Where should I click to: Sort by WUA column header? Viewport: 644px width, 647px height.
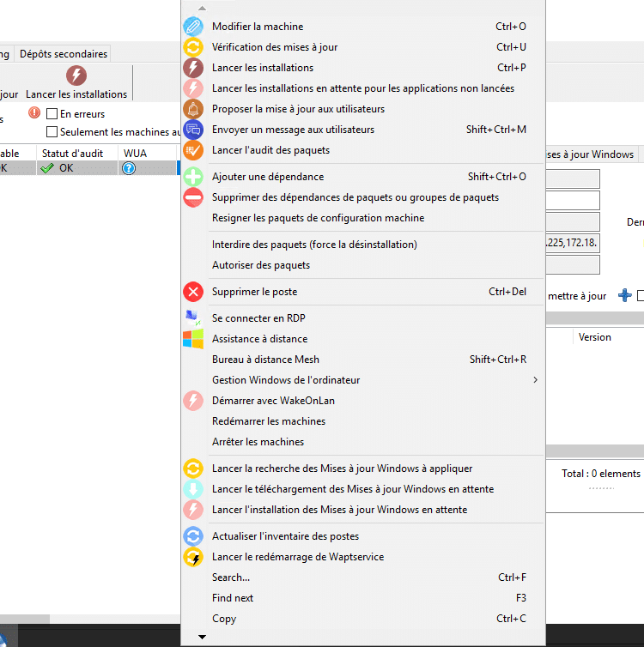pyautogui.click(x=148, y=153)
